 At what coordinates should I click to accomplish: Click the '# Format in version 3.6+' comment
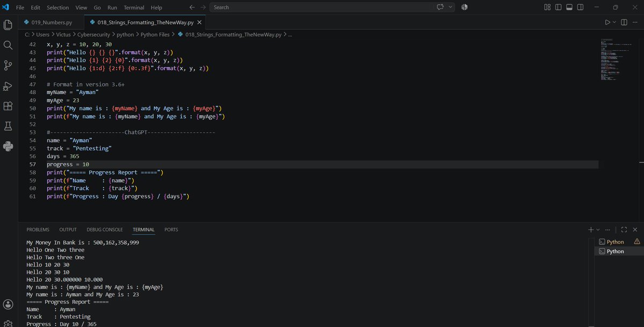tap(86, 84)
